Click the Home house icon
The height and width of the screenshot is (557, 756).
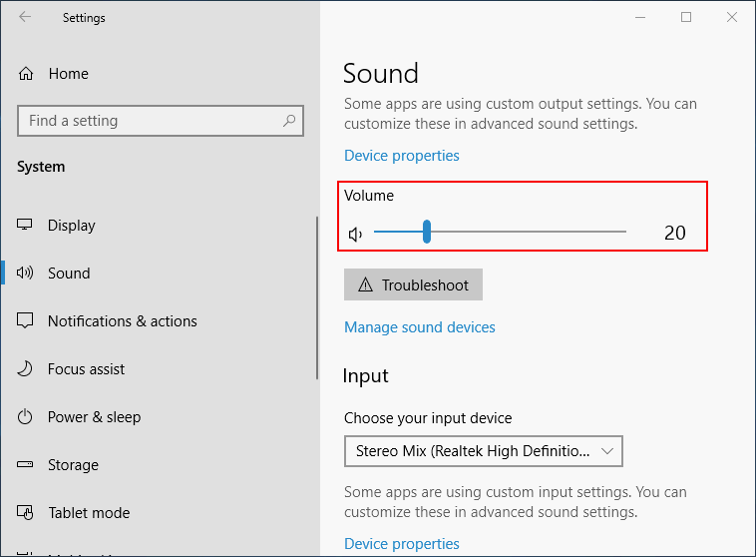[x=26, y=74]
